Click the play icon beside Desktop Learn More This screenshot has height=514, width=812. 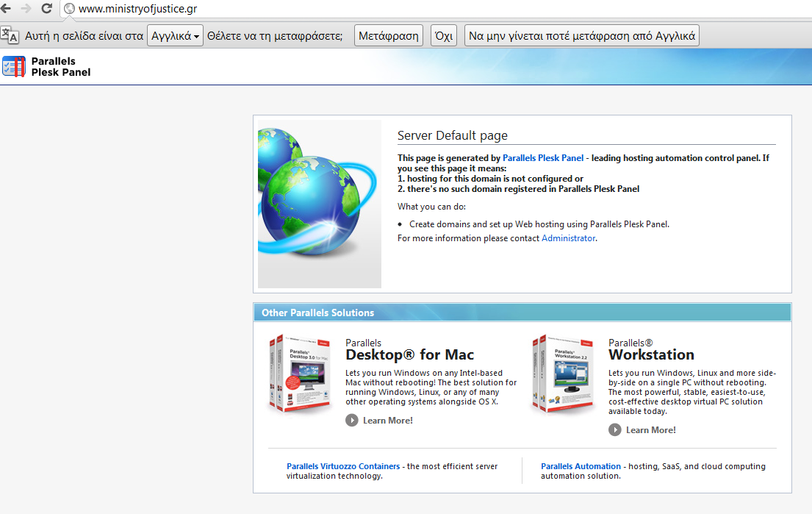click(352, 421)
